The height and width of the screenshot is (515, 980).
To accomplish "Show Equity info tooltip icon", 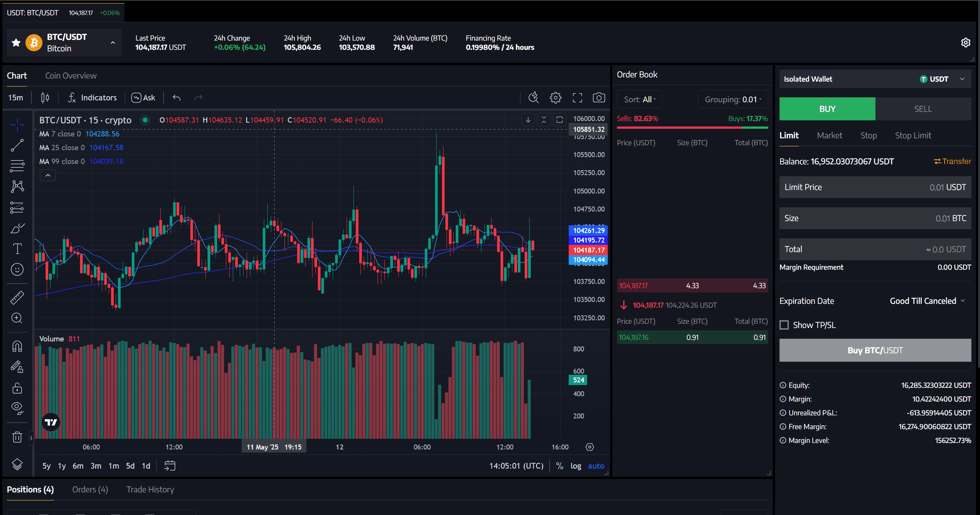I will tap(783, 385).
